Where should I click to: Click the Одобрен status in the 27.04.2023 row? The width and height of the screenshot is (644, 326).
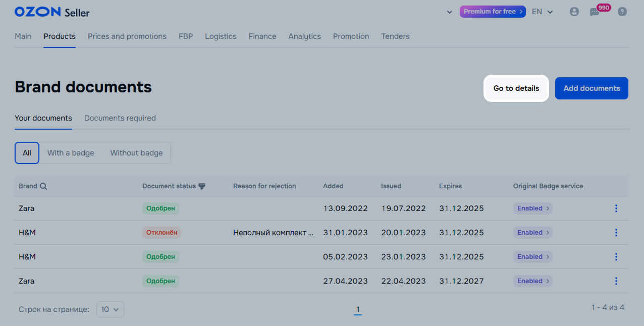(x=160, y=281)
